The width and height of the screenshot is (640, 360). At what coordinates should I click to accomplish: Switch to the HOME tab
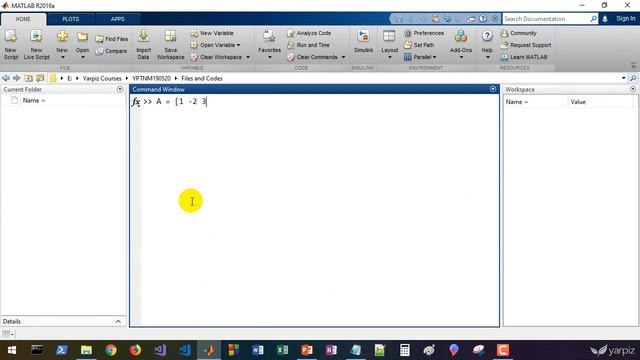click(x=23, y=19)
